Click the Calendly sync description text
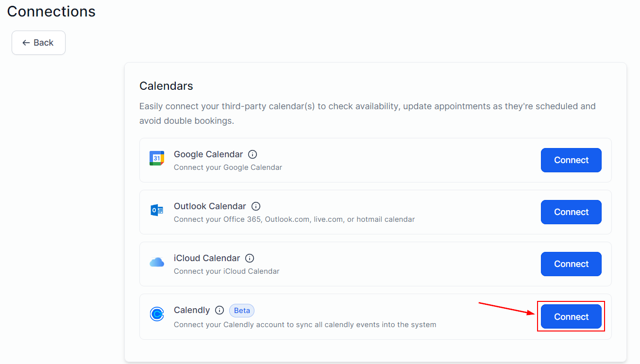 point(304,324)
